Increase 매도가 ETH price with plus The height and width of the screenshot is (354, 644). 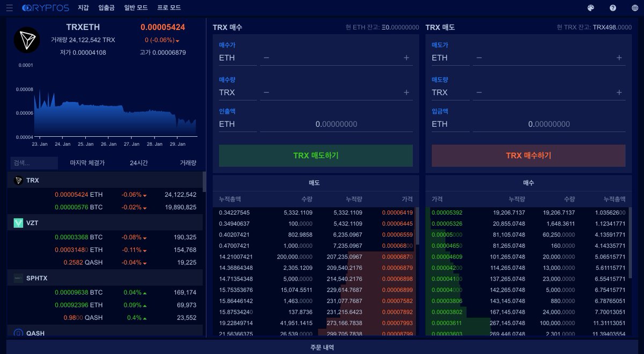click(x=619, y=58)
